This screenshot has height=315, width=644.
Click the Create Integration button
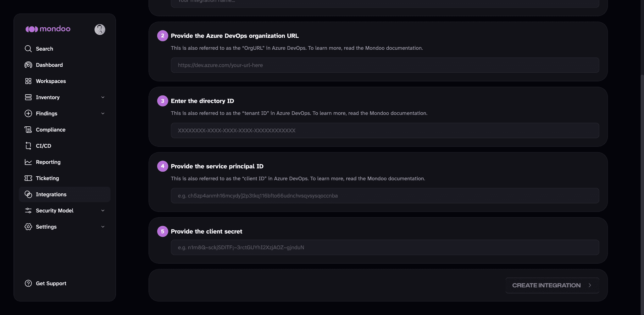[x=552, y=285]
